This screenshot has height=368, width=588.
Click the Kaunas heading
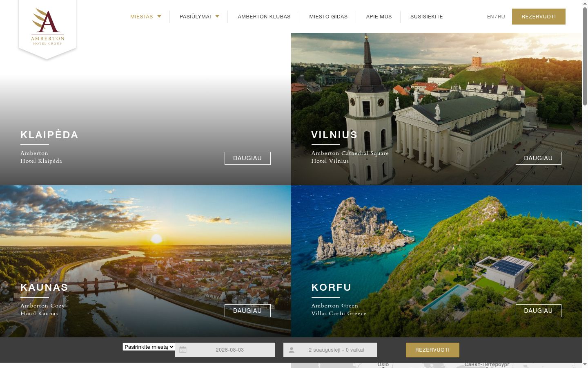(x=44, y=287)
